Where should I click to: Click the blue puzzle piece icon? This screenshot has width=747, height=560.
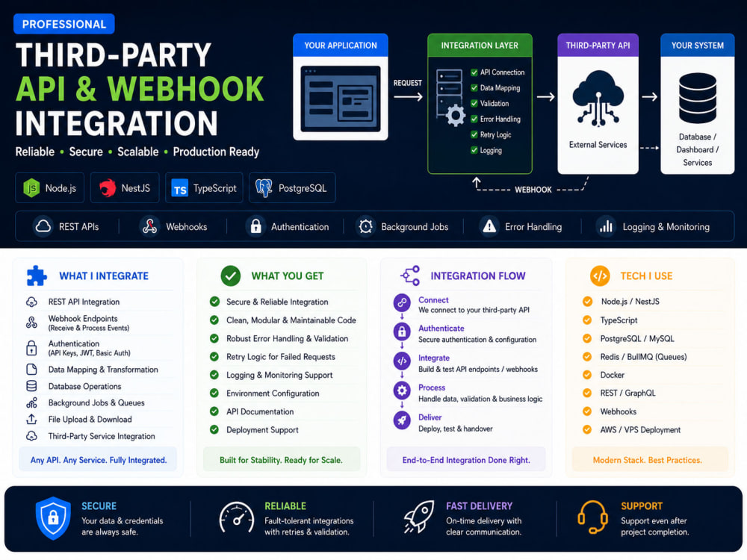[x=36, y=276]
